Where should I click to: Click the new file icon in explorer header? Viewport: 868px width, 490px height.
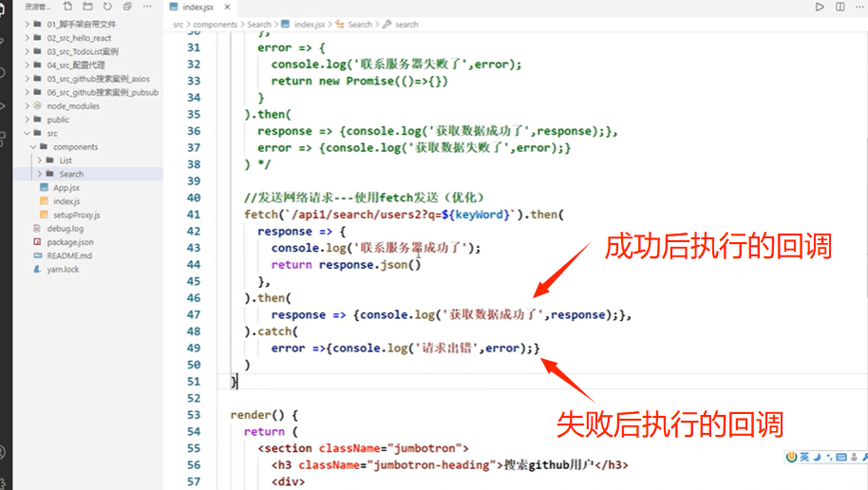click(67, 6)
